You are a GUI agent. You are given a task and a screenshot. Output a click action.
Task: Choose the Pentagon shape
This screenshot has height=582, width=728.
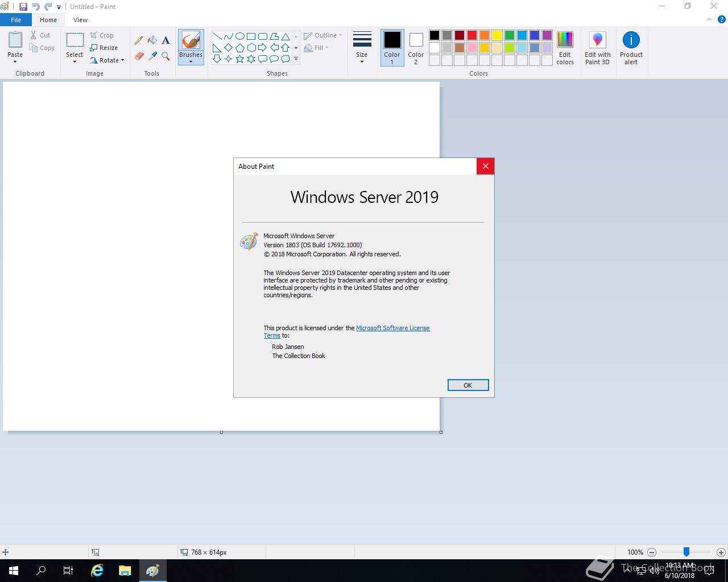point(240,48)
